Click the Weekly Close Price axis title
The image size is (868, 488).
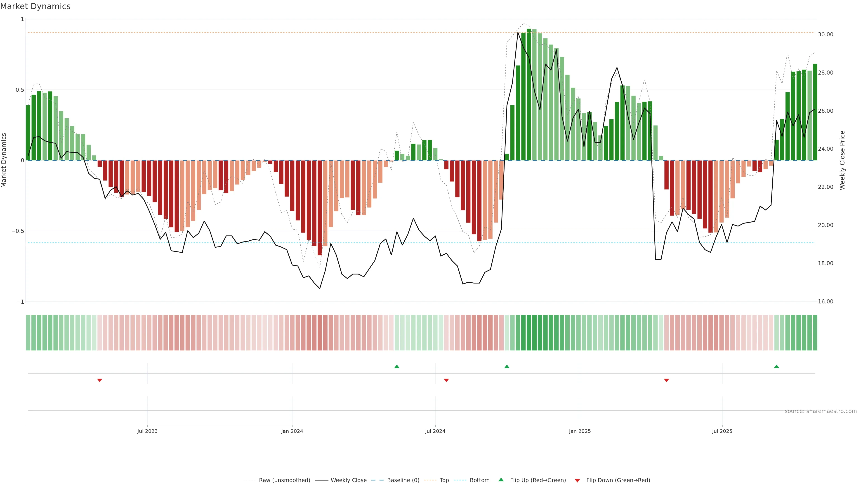pyautogui.click(x=842, y=160)
